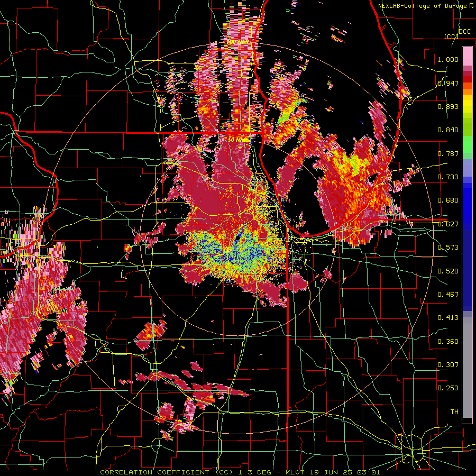Select the 0.253 color scale value
This screenshot has width=476, height=476.
coord(448,388)
